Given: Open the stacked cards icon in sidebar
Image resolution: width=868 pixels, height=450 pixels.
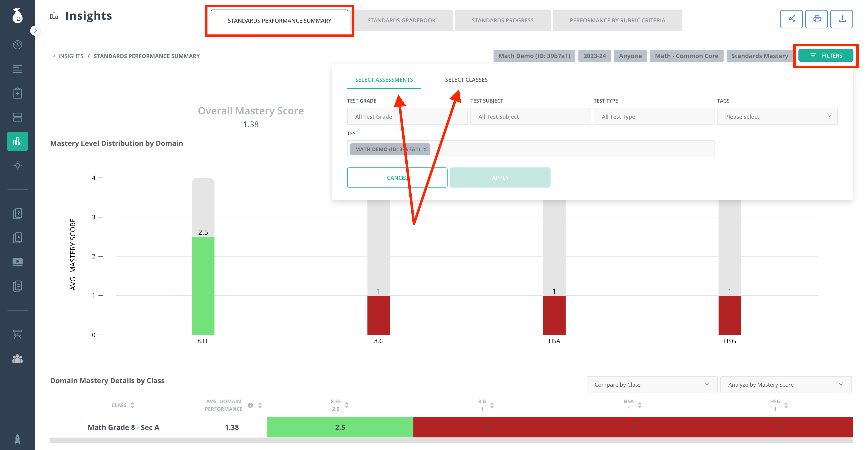Looking at the screenshot, I should pos(18,117).
